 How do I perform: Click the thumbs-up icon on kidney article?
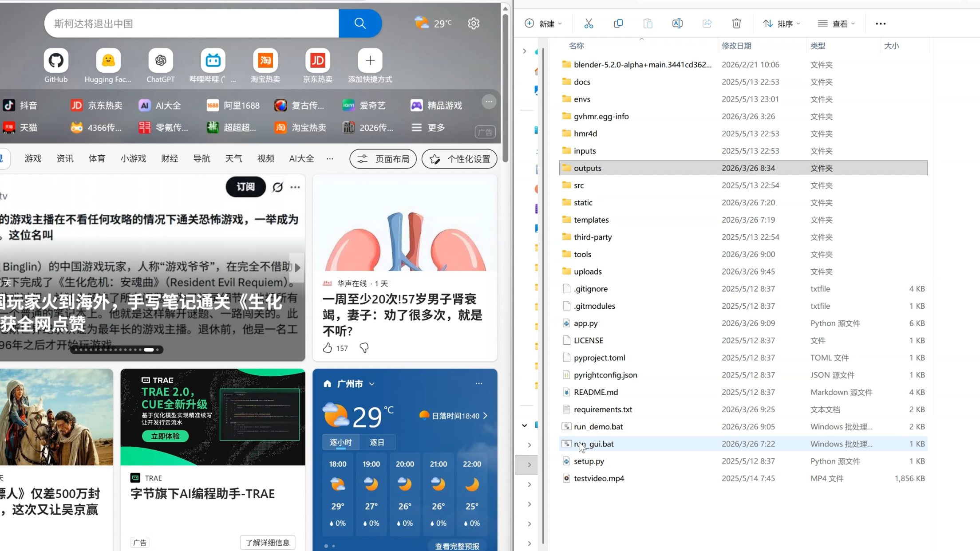pos(328,348)
